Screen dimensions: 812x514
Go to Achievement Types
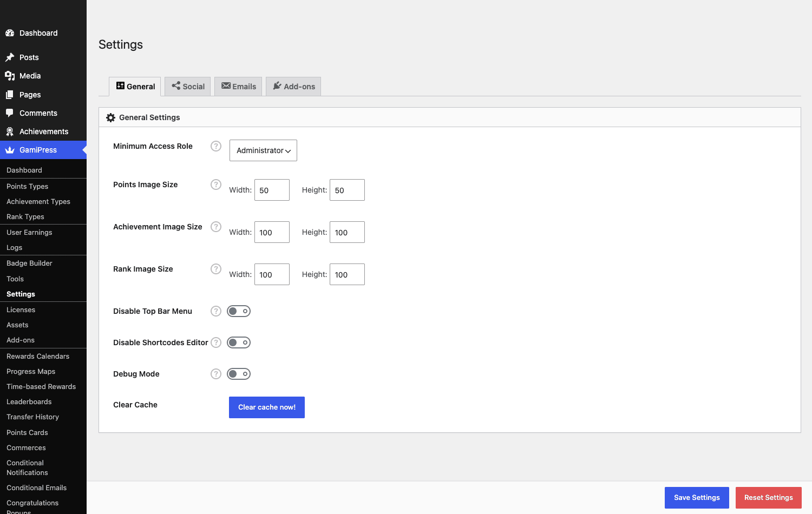click(x=43, y=201)
